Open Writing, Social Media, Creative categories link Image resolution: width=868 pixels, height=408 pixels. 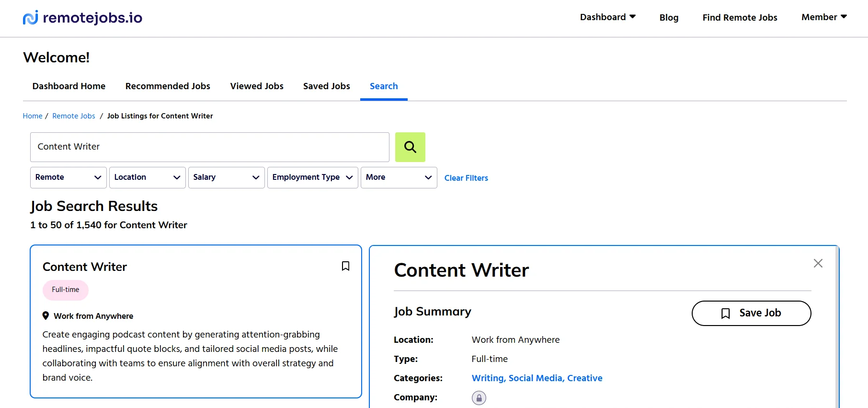[x=537, y=378]
